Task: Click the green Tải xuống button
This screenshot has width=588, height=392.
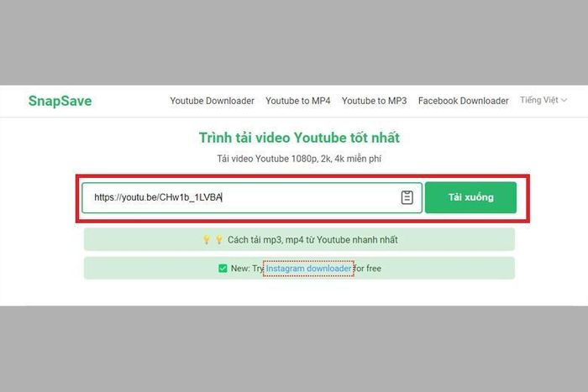Action: (470, 197)
